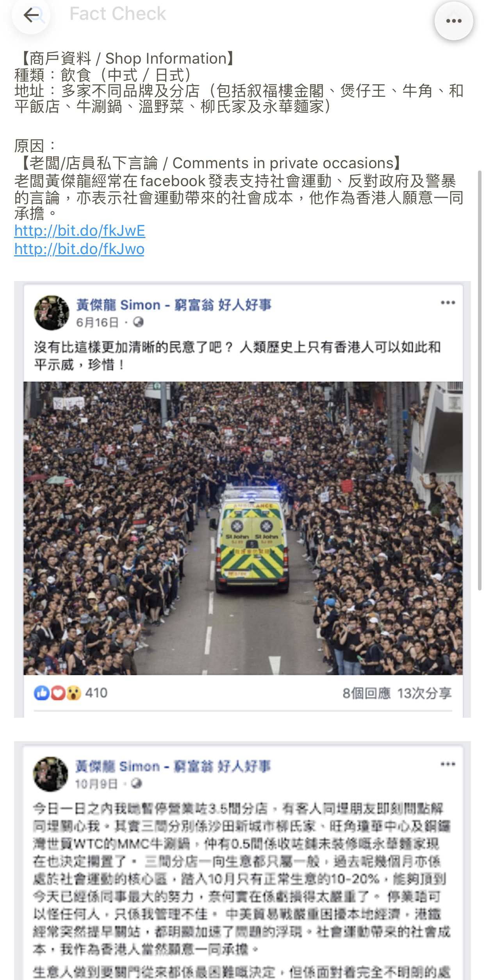Click the vertical scrollbar on right edge
This screenshot has height=980, width=485.
click(480, 381)
